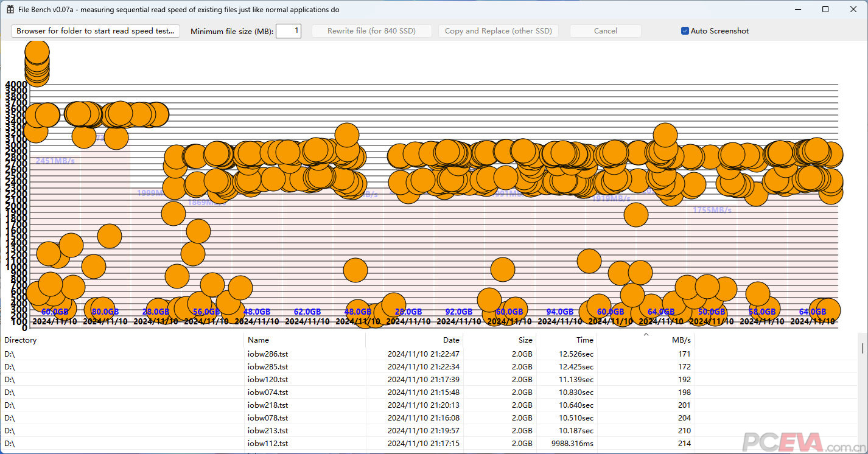The width and height of the screenshot is (868, 454).
Task: Click the File Bench app icon in title bar
Action: click(x=10, y=10)
